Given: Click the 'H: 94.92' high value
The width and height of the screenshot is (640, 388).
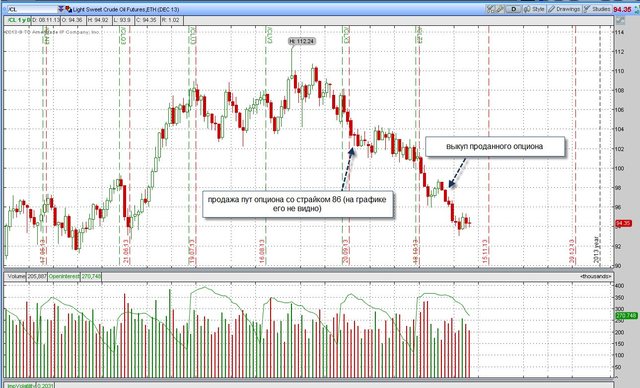Looking at the screenshot, I should [98, 20].
